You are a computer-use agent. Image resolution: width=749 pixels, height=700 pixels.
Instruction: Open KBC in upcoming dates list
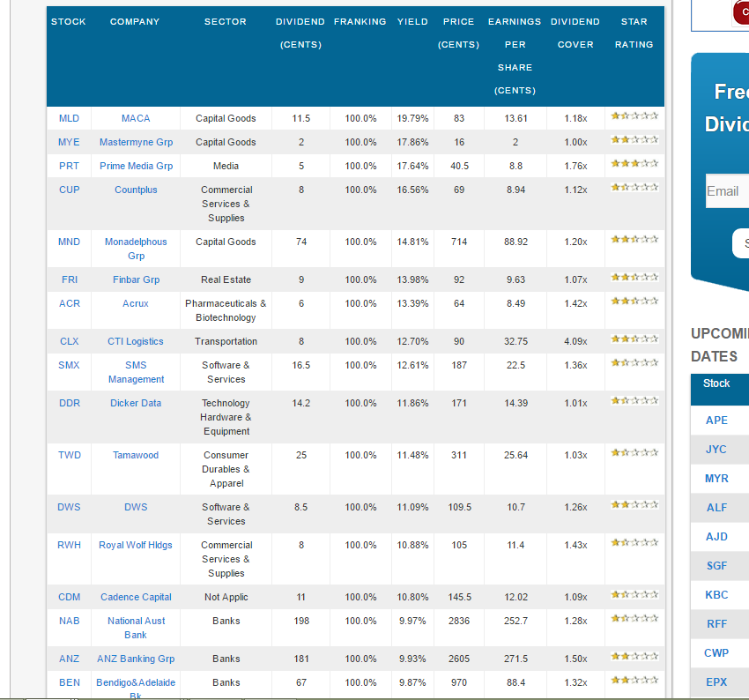point(716,595)
